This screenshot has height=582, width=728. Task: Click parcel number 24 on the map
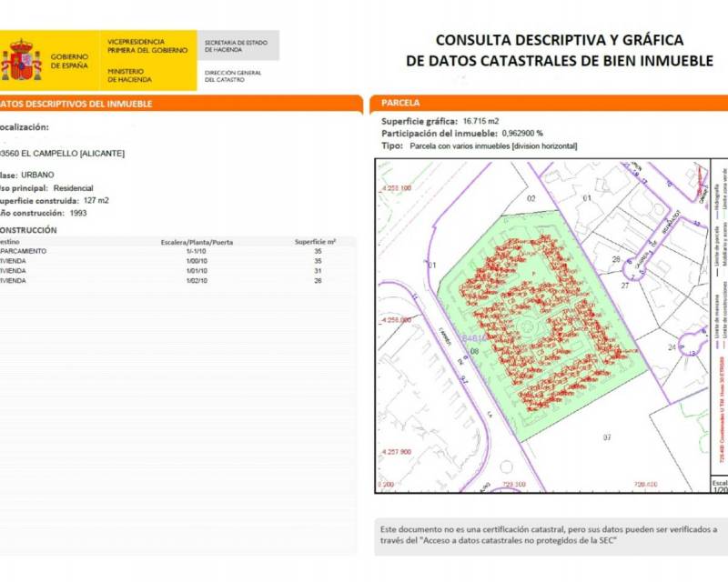[x=672, y=347]
